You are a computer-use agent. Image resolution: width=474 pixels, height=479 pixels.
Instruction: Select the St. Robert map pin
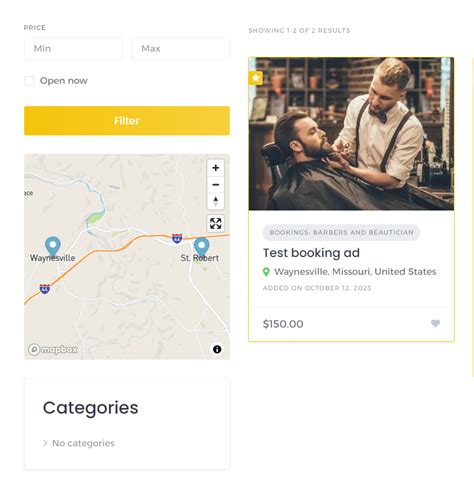point(201,247)
